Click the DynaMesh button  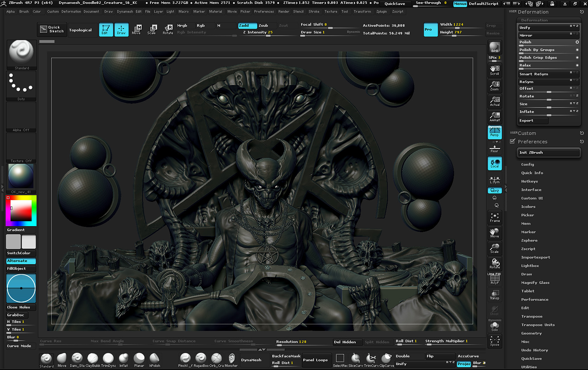[x=251, y=360]
